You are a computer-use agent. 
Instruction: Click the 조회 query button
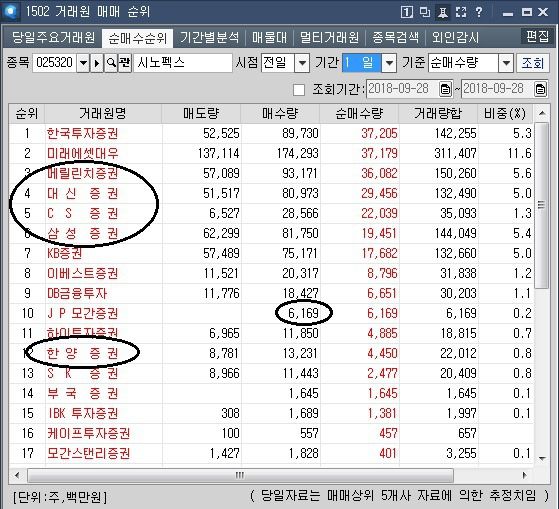(x=533, y=63)
